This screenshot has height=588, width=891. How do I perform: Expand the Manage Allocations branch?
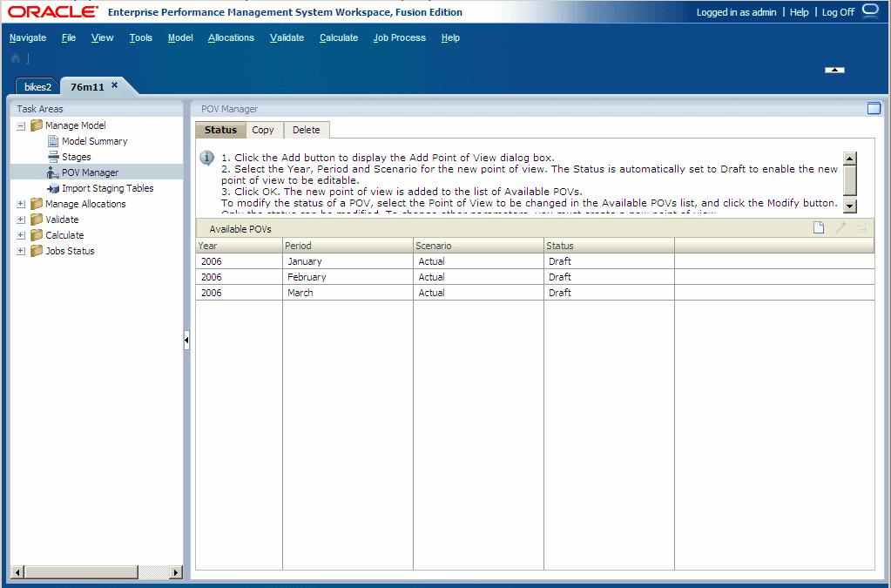tap(21, 203)
